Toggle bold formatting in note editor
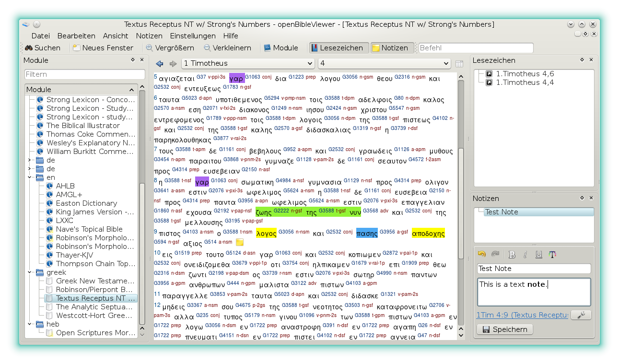Viewport: 619px width, 364px height. tap(512, 255)
